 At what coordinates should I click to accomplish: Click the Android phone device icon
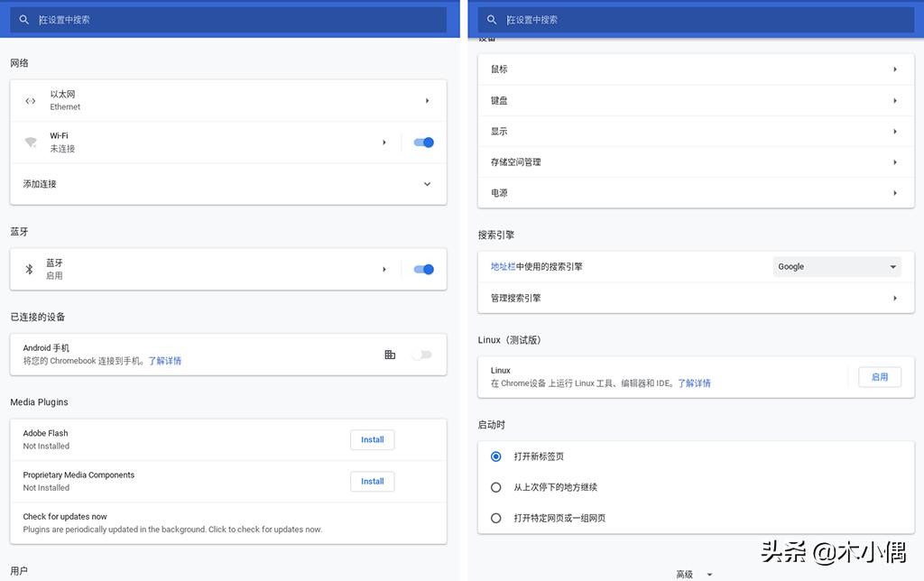point(389,355)
